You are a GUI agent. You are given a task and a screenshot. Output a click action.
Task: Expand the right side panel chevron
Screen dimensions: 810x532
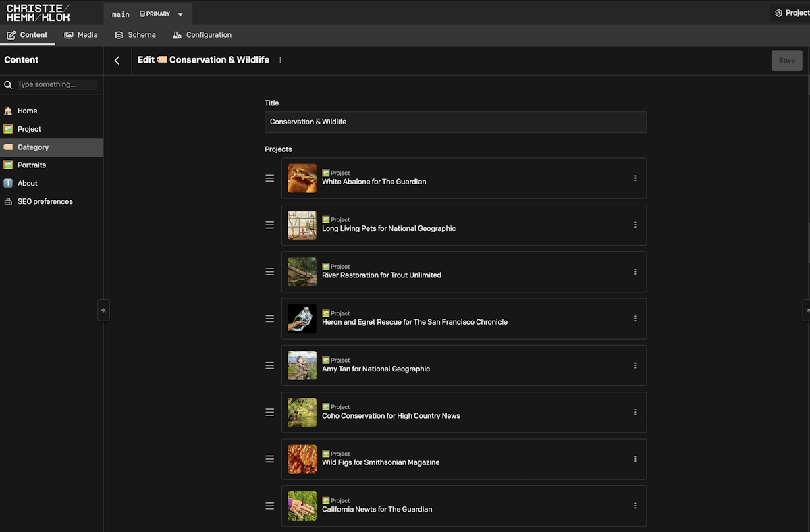point(807,310)
